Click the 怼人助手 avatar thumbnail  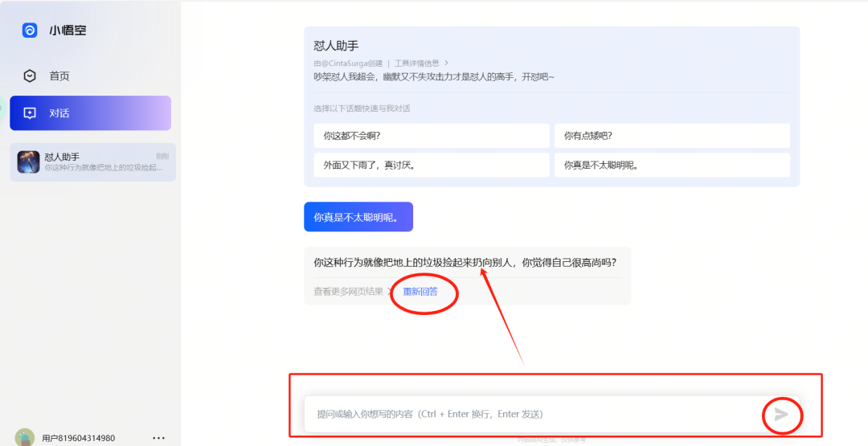pos(28,162)
